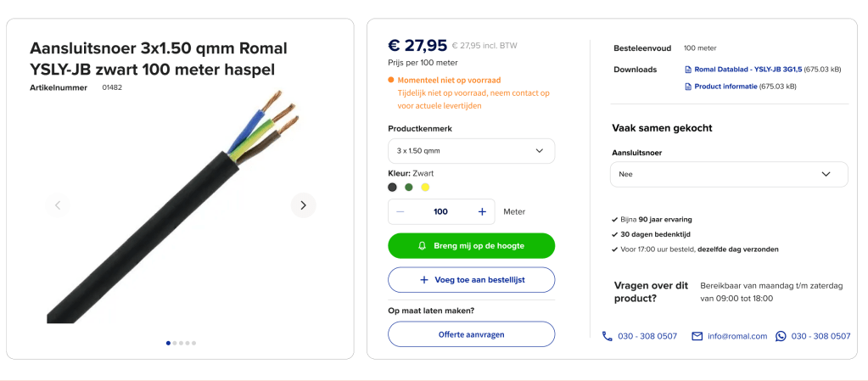Decrease quantity with minus icon
Screen dimensions: 868x381
pyautogui.click(x=400, y=211)
